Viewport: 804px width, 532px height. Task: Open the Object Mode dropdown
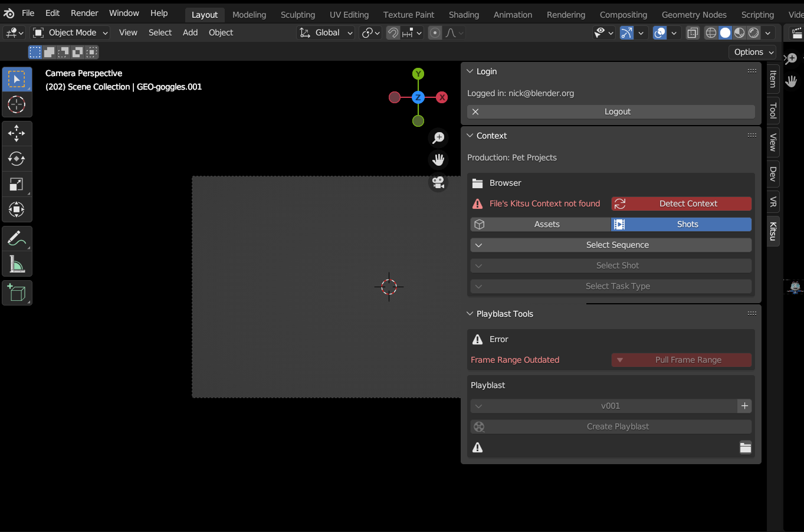70,33
